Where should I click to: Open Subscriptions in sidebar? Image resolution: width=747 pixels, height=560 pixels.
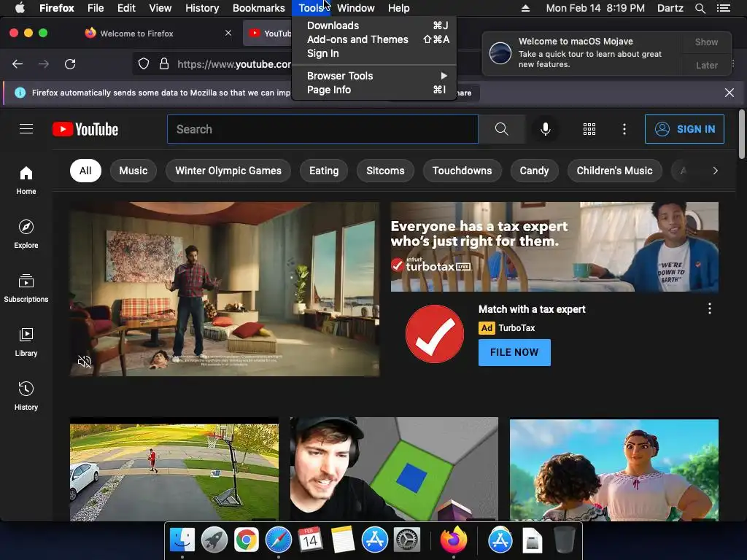point(26,288)
